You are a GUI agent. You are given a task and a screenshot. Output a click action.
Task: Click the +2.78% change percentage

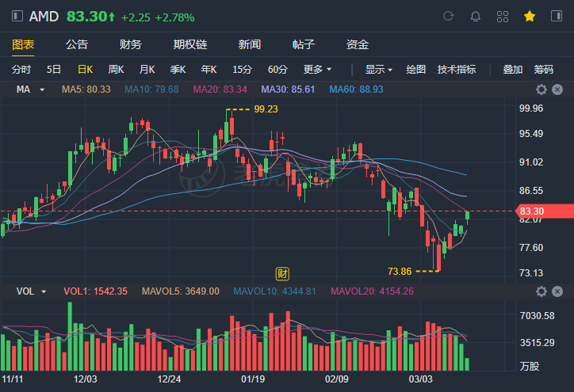point(174,17)
